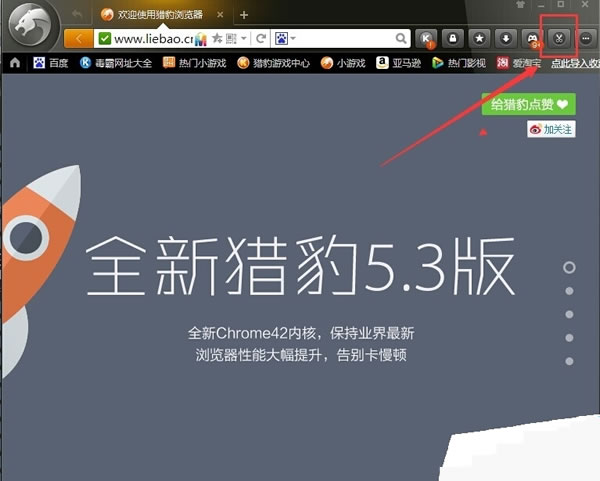Click the 浏览器性能大幅提升 description line

[301, 355]
